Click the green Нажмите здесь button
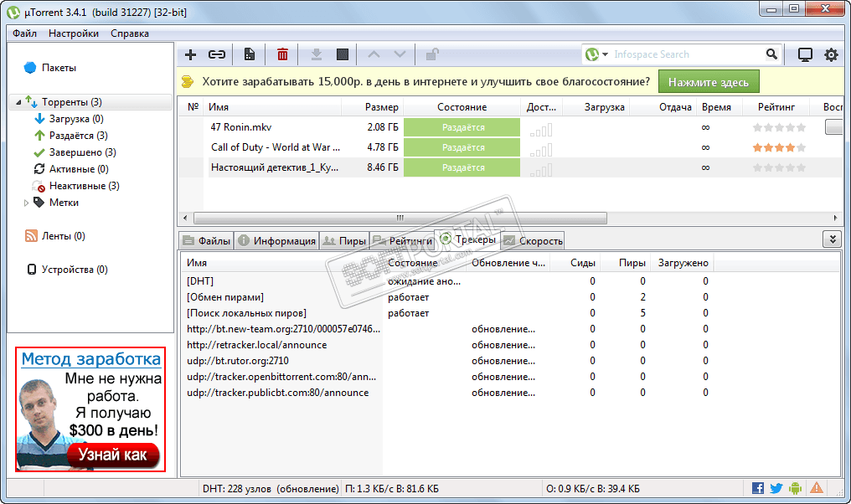The width and height of the screenshot is (851, 504). [709, 82]
